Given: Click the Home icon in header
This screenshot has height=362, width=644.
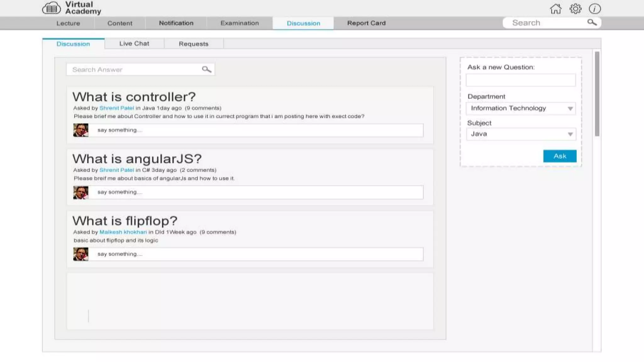Looking at the screenshot, I should click(555, 9).
